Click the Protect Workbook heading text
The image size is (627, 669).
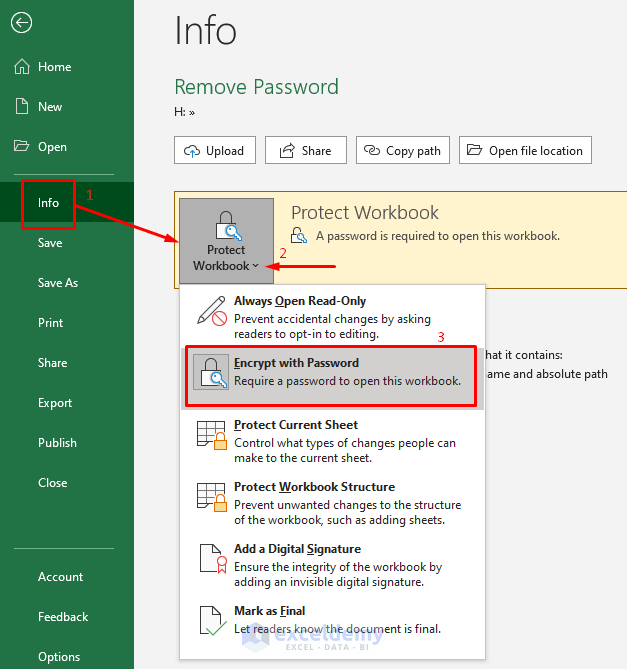coord(365,212)
